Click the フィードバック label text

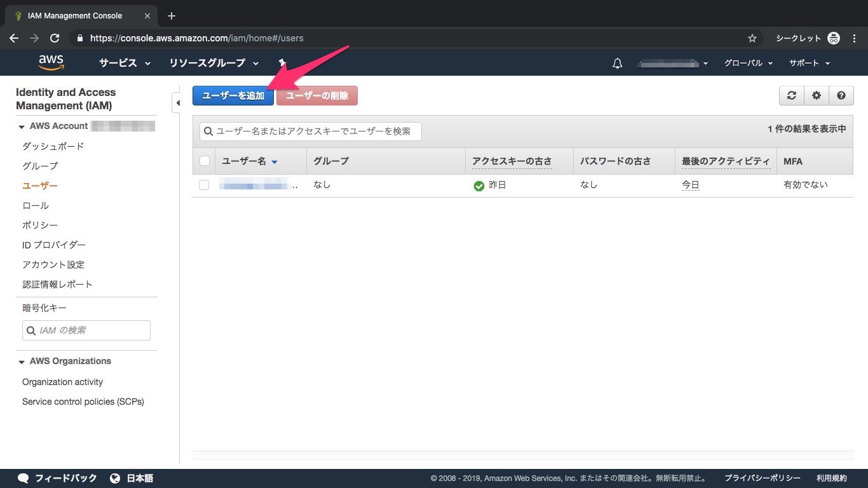pyautogui.click(x=66, y=478)
